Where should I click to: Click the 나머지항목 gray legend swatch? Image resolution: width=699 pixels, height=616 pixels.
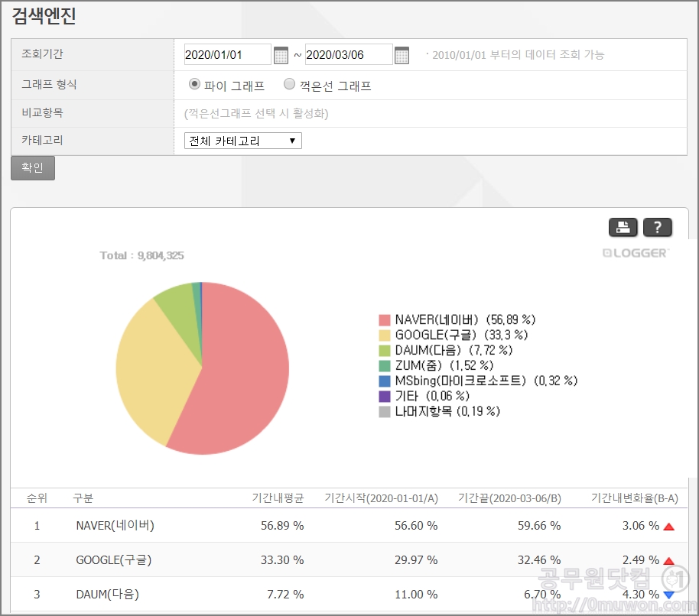(384, 411)
